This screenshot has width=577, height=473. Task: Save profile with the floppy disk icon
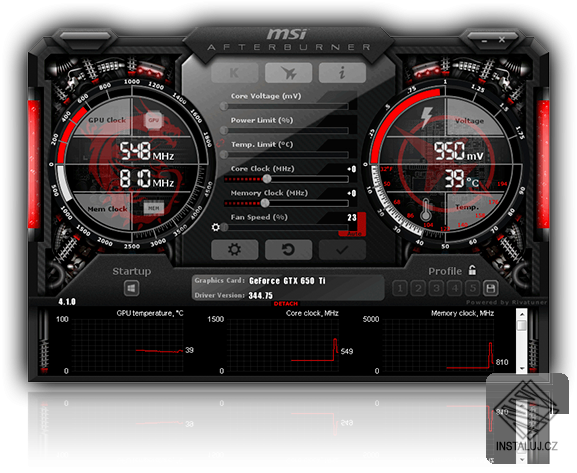491,288
